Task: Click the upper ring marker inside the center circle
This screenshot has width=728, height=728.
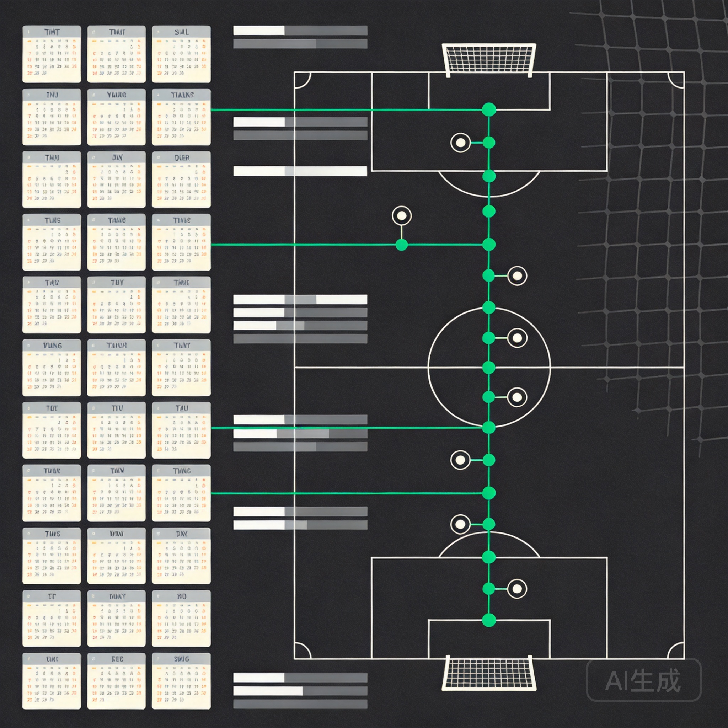Action: pyautogui.click(x=517, y=338)
